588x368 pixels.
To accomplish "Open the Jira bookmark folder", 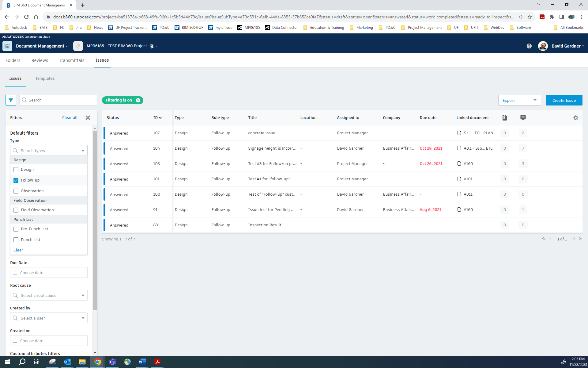I will click(x=76, y=28).
